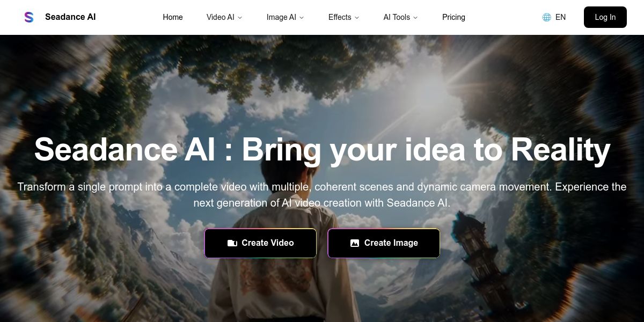The image size is (644, 322).
Task: Expand the Image AI chevron arrow
Action: 302,18
